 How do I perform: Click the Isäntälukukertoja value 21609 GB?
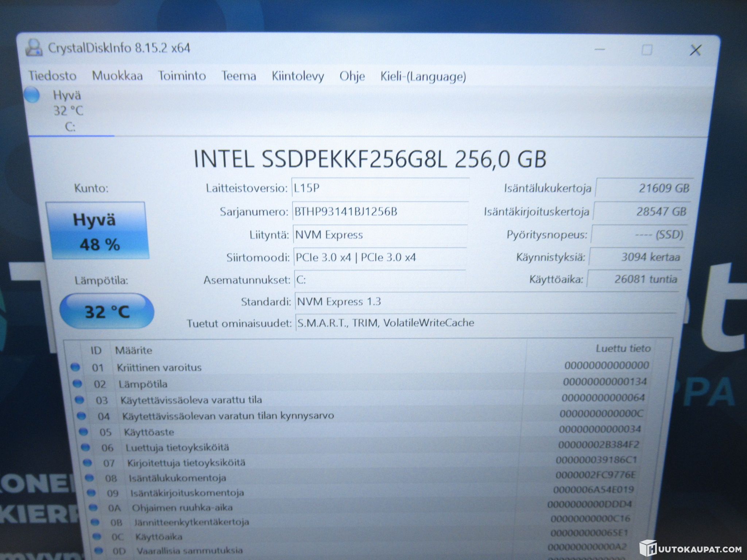[x=645, y=188]
